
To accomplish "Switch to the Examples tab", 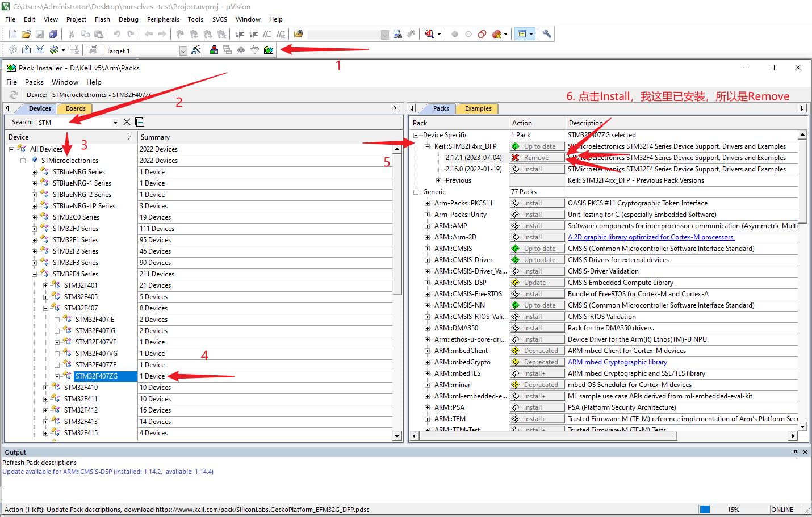I will 478,108.
